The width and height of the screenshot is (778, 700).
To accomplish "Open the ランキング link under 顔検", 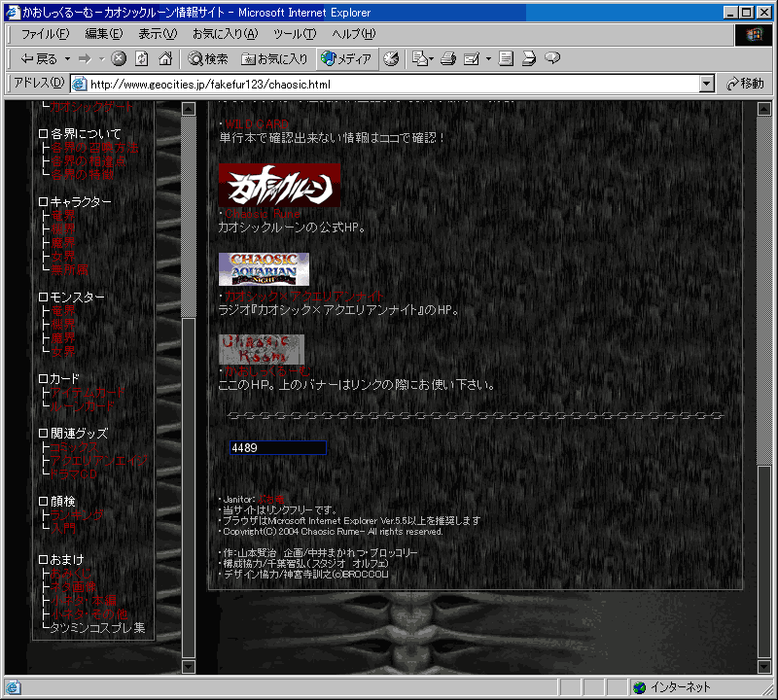I will tap(77, 515).
